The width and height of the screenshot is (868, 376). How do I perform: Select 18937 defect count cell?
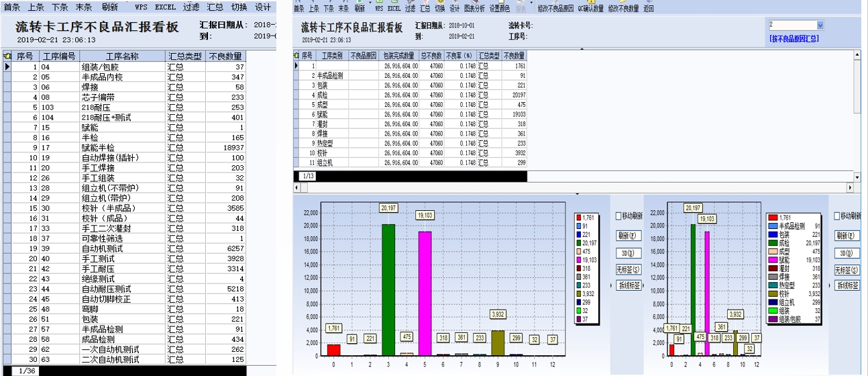(226, 148)
